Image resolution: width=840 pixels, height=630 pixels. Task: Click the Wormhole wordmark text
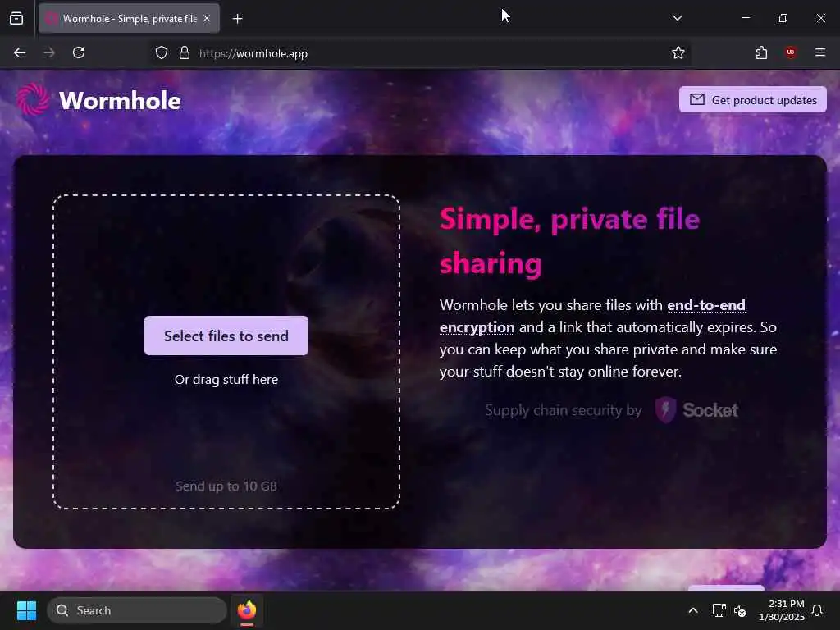coord(120,101)
